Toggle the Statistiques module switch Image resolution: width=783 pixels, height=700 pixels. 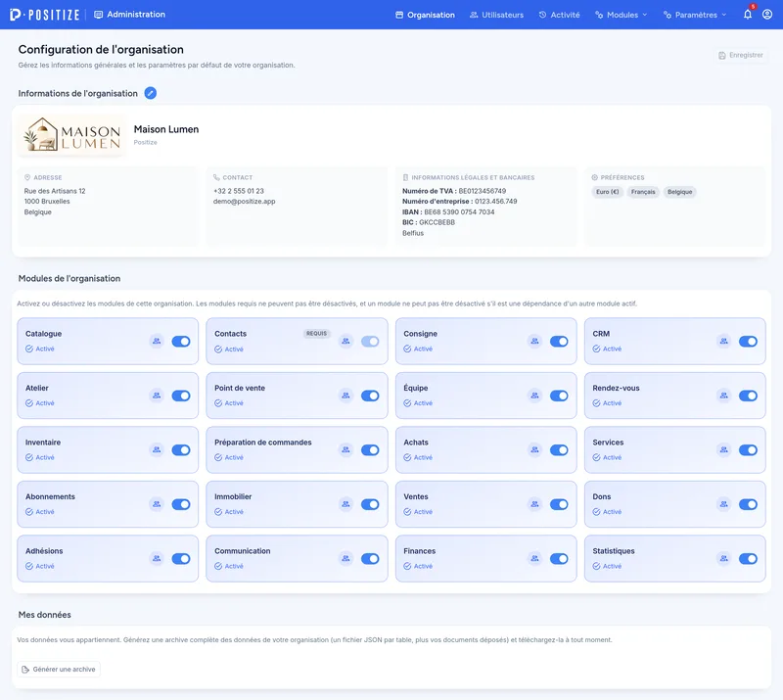click(748, 559)
